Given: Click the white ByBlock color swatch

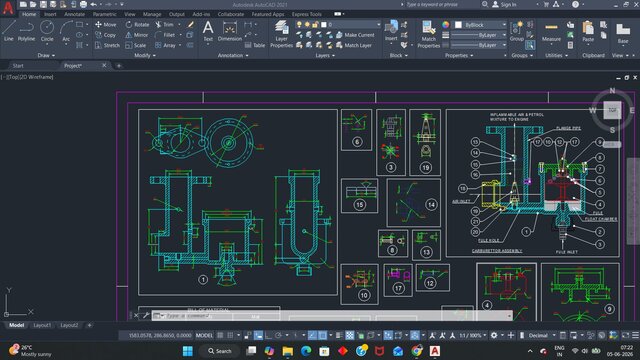Looking at the screenshot, I should click(x=458, y=25).
